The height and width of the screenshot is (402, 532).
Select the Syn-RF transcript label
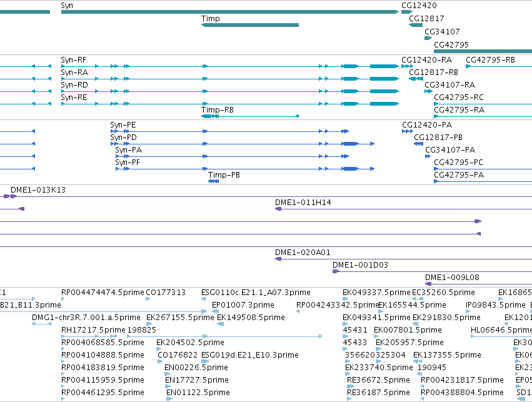click(x=73, y=60)
